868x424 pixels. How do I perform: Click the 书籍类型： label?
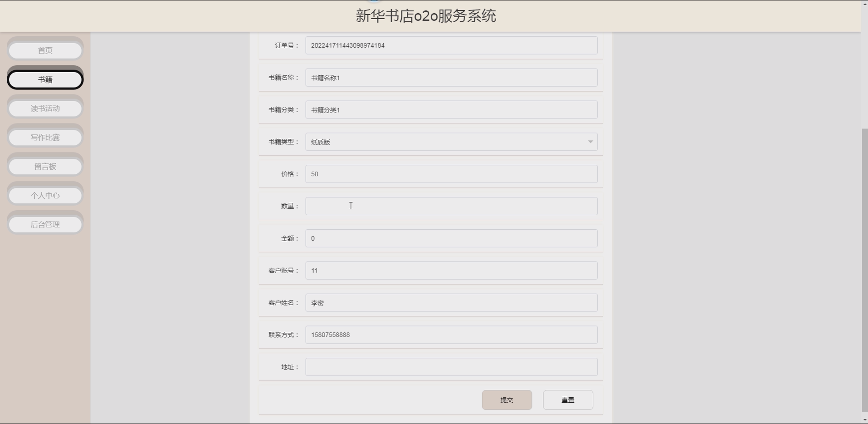(x=284, y=142)
